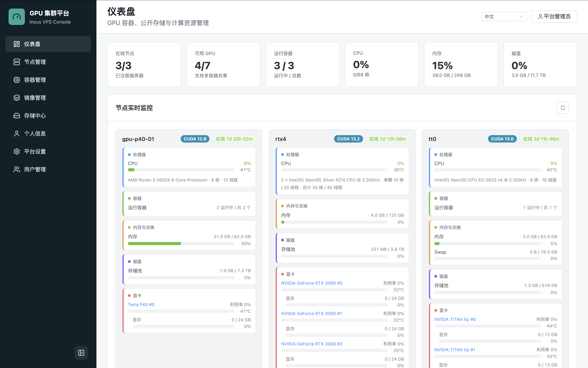Click rtx4 内存 3% progress bar
588x368 pixels.
click(x=334, y=222)
